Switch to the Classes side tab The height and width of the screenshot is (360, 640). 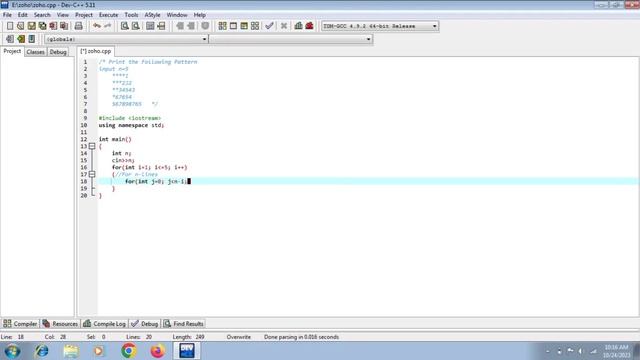click(x=36, y=52)
